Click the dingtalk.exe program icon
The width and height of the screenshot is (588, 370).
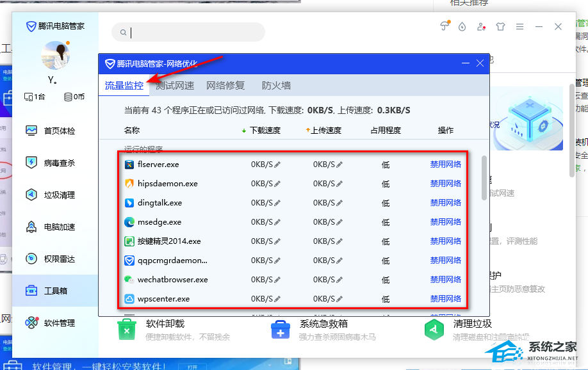[x=129, y=203]
